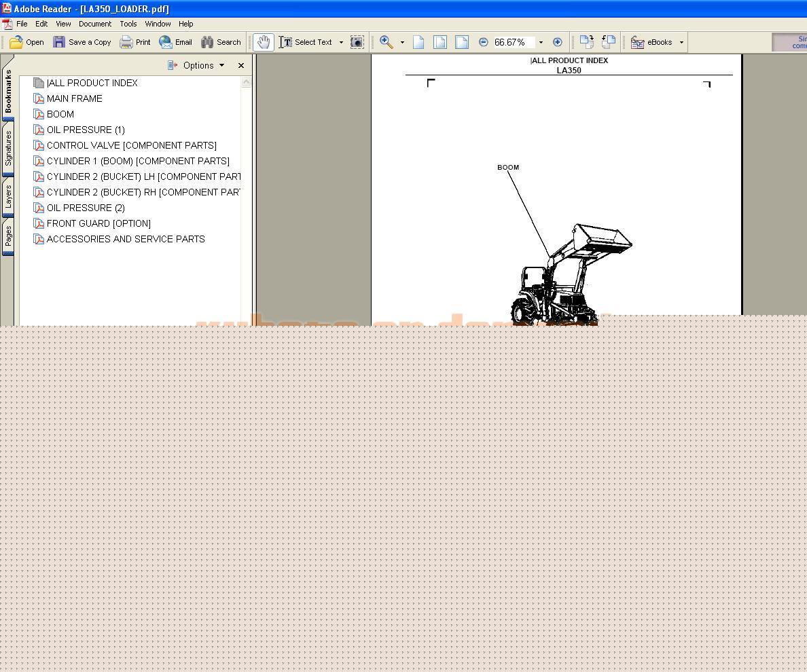The height and width of the screenshot is (672, 807).
Task: Open the ACCESSORIES AND SERVICE PARTS bookmark
Action: pyautogui.click(x=126, y=239)
